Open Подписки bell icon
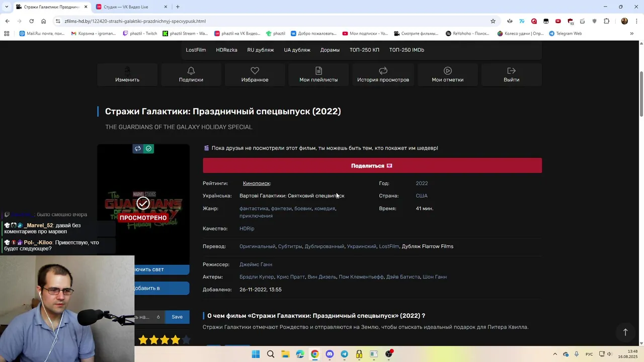 [x=191, y=71]
